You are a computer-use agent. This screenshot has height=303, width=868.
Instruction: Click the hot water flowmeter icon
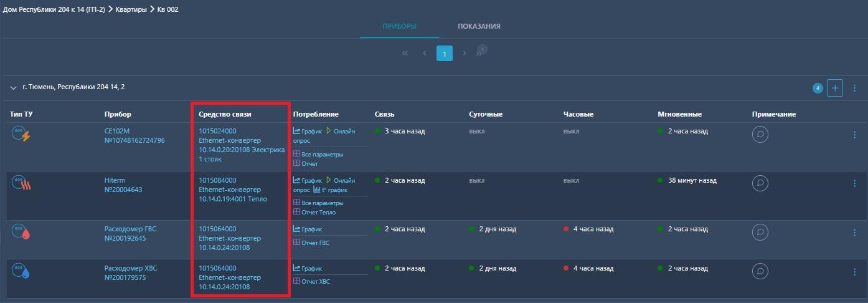[x=21, y=231]
